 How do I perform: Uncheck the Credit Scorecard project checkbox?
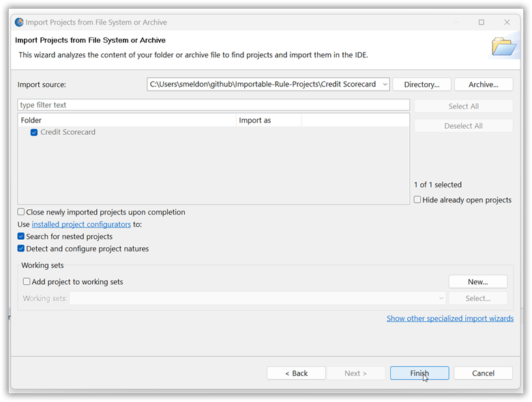tap(34, 132)
